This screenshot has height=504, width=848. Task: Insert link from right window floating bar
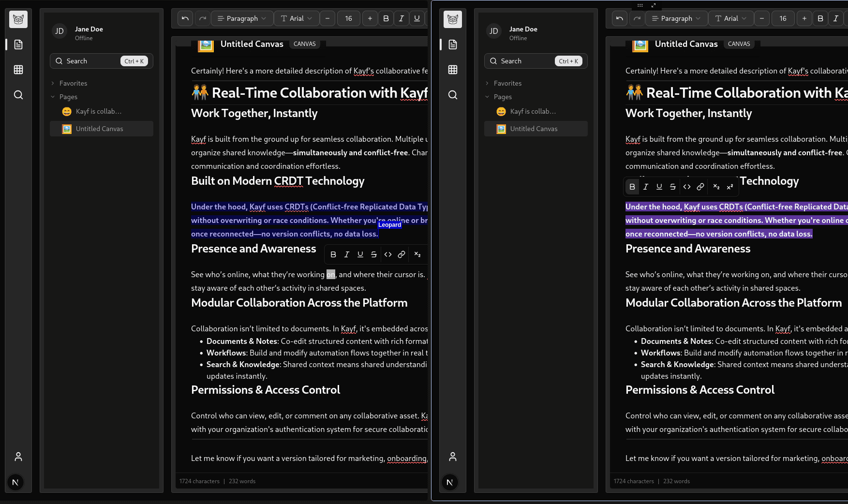[x=700, y=187]
